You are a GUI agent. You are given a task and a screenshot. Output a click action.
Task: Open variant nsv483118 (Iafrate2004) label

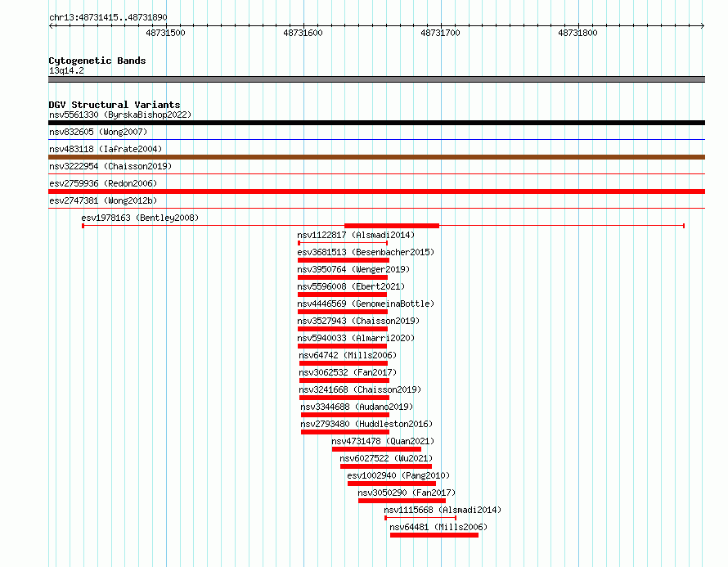(106, 149)
